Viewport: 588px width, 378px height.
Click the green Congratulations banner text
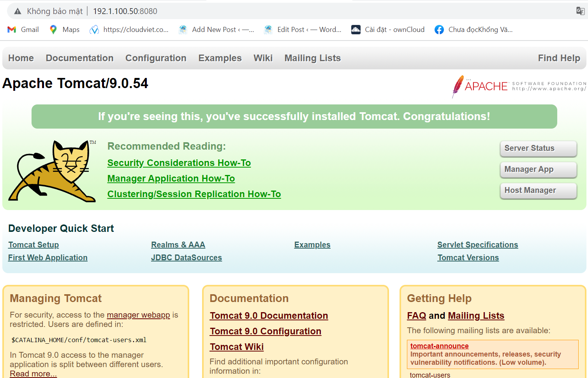[x=294, y=117]
